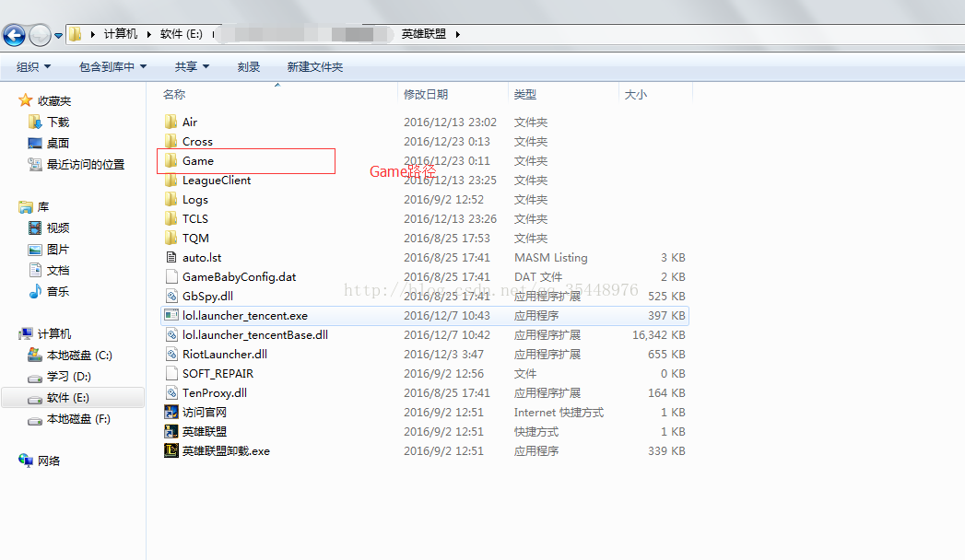
Task: Select the Game folder icon
Action: click(171, 160)
